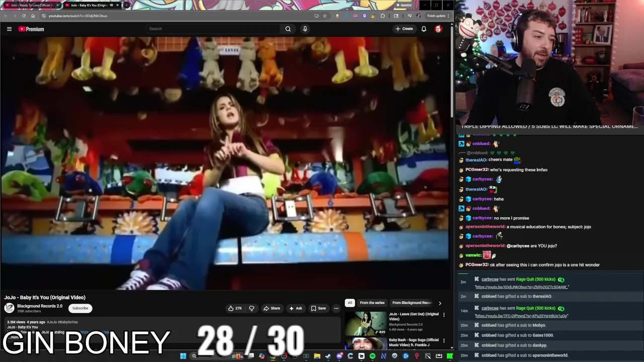Image resolution: width=644 pixels, height=362 pixels.
Task: Reload the current page
Action: [x=24, y=16]
